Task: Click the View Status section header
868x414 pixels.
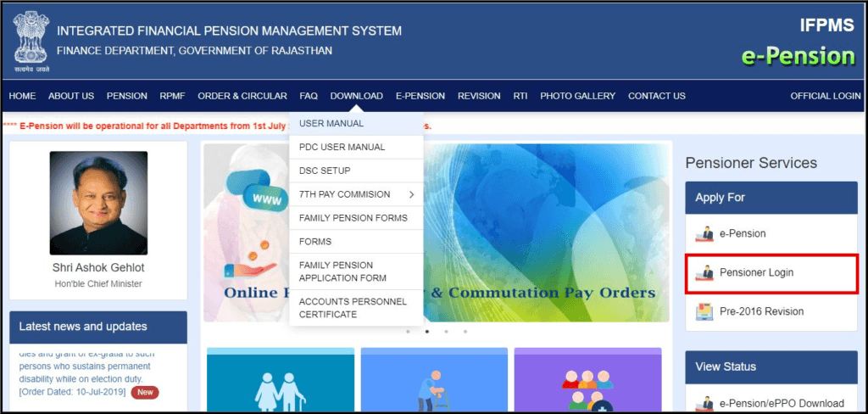Action: point(771,366)
